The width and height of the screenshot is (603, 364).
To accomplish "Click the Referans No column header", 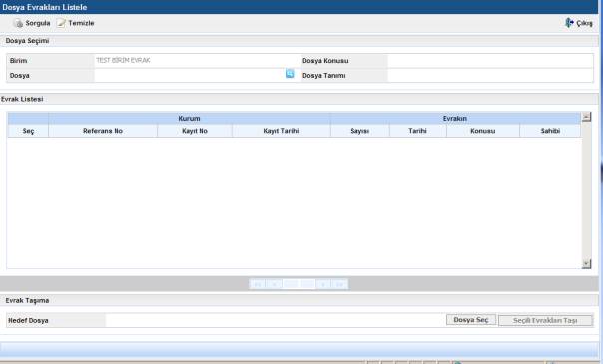I will [103, 131].
